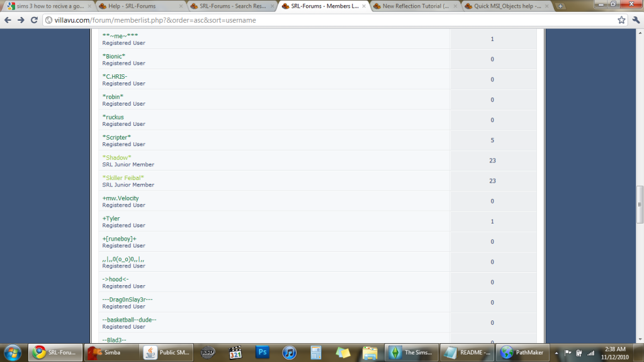Launch iTunes from the taskbar
644x362 pixels.
click(x=289, y=353)
